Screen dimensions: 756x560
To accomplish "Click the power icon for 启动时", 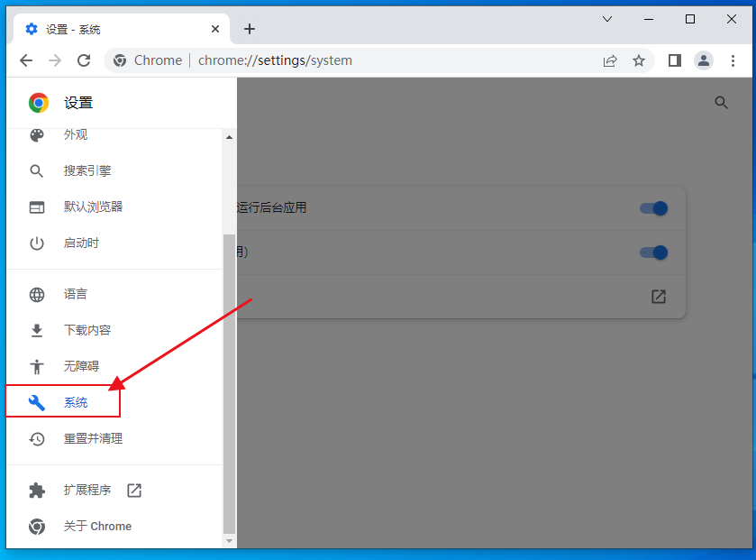I will coord(37,243).
